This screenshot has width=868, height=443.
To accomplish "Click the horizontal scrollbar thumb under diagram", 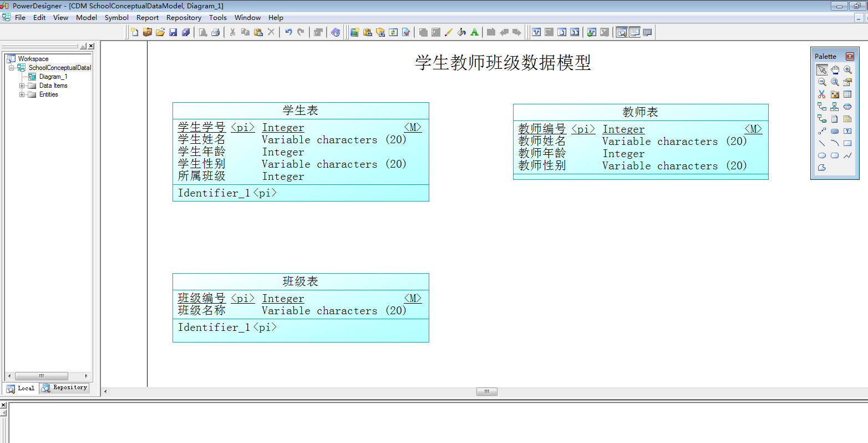I will coord(487,391).
